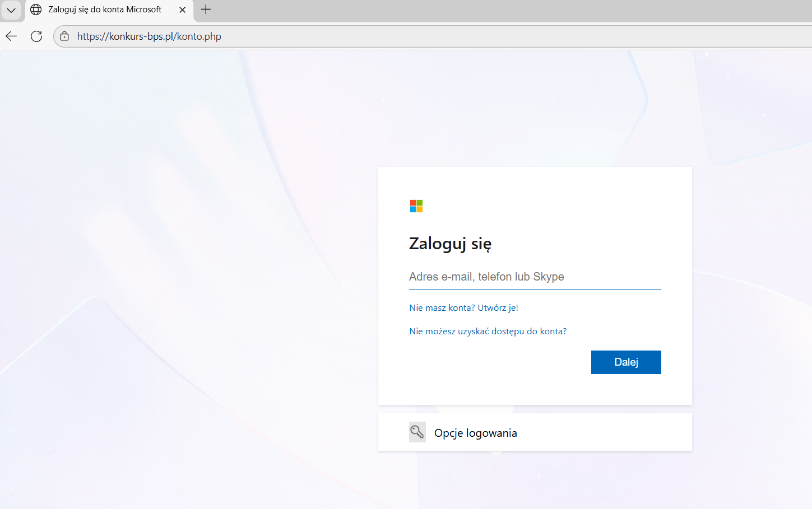
Task: Select the key icon beside Opcje logowania
Action: click(417, 432)
